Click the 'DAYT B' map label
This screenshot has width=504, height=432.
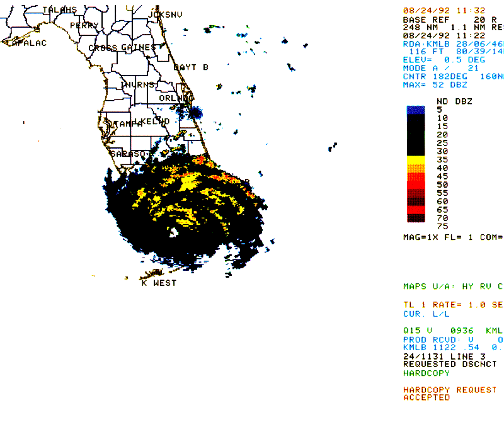pos(191,67)
